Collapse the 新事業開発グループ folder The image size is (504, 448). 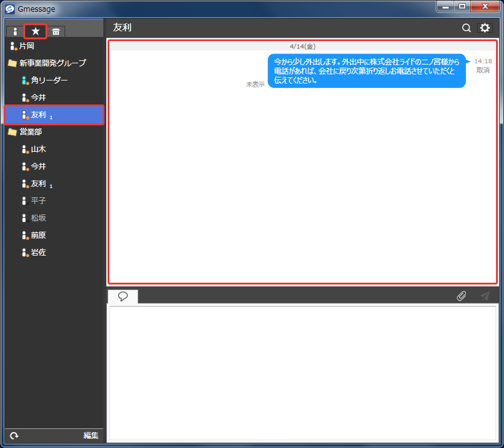pyautogui.click(x=12, y=63)
